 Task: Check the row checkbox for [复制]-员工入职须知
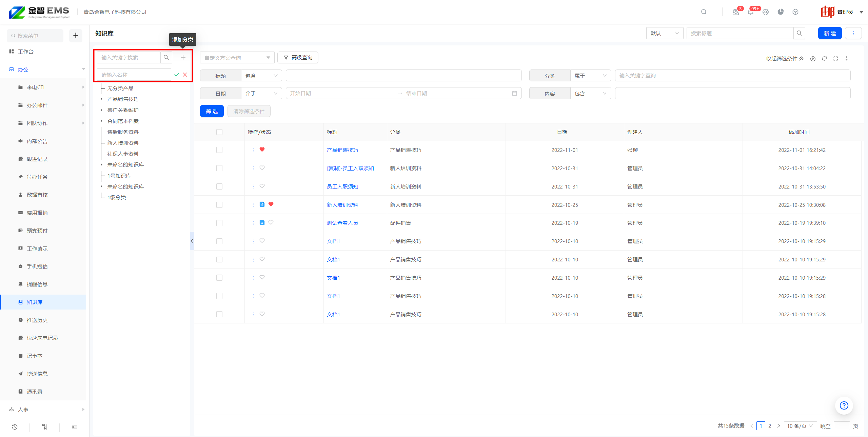point(219,168)
